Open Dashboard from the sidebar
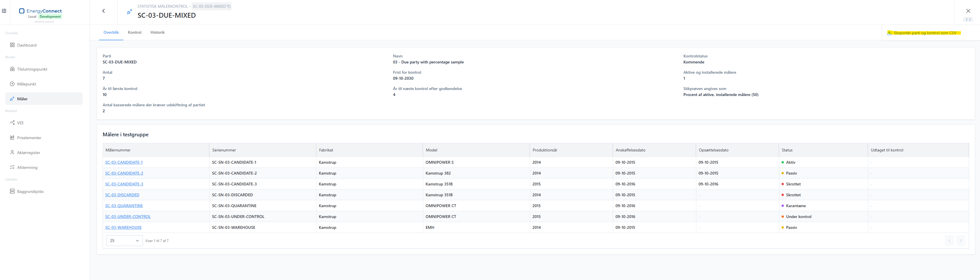980x280 pixels. 44,45
